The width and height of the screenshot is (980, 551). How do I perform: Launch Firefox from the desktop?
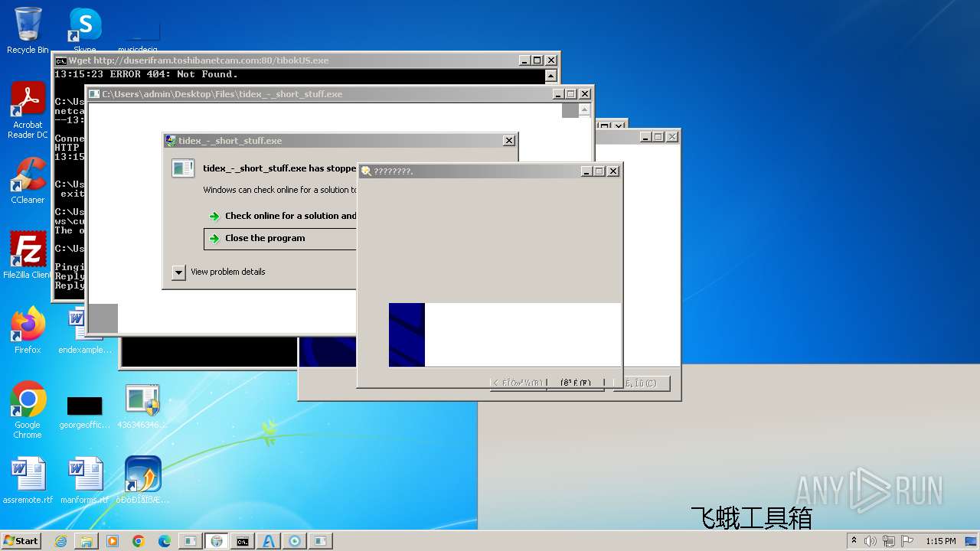28,331
